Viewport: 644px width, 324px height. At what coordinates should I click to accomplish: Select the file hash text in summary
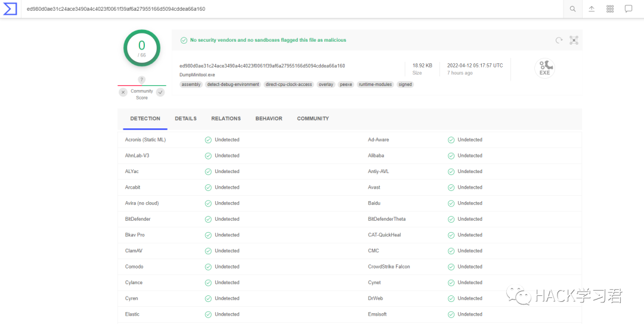point(262,66)
